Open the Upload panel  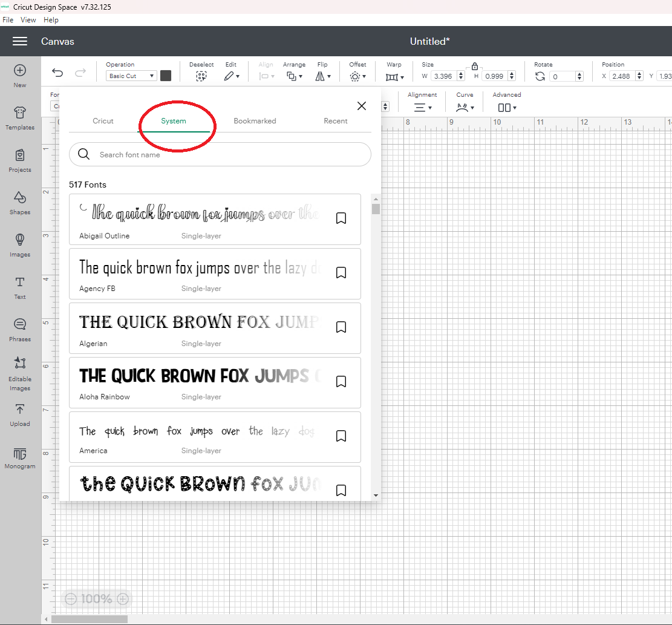[20, 415]
